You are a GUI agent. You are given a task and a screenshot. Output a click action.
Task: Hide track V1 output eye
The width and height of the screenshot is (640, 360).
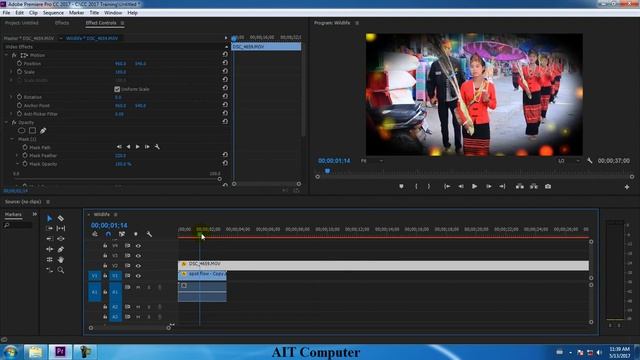click(x=138, y=276)
